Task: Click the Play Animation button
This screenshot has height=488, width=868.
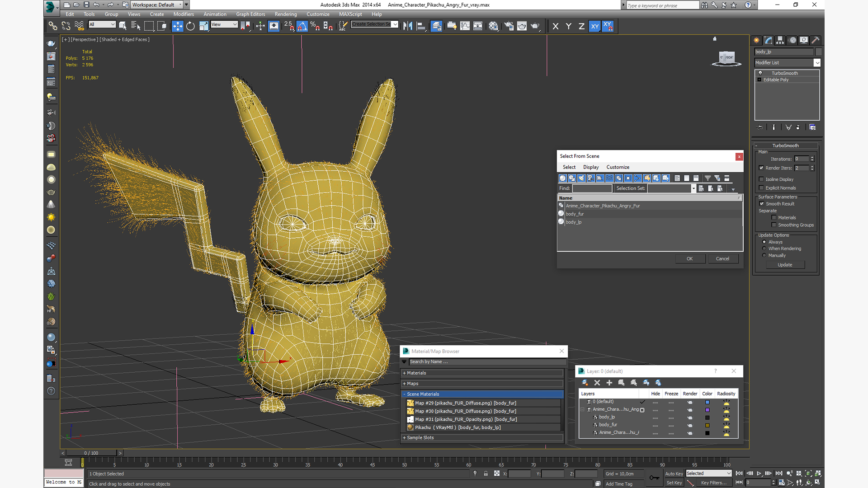Action: 759,473
